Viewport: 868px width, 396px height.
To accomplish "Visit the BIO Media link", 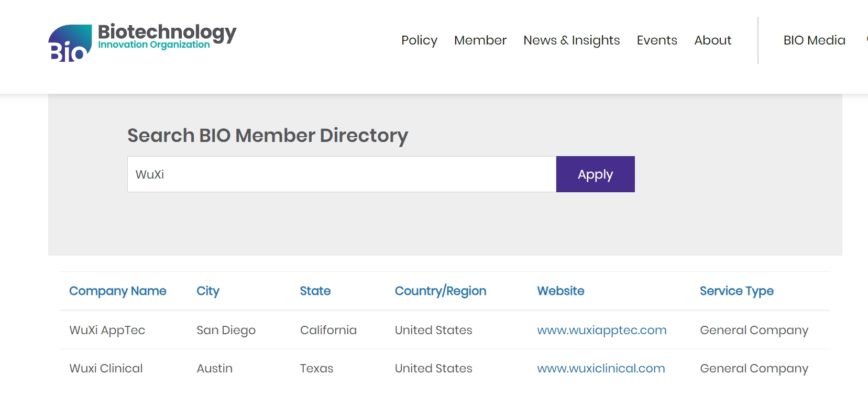I will coord(814,40).
